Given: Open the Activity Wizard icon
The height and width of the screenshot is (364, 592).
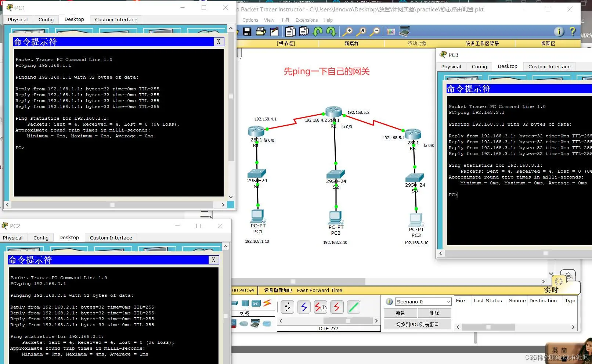Looking at the screenshot, I should coord(274,32).
